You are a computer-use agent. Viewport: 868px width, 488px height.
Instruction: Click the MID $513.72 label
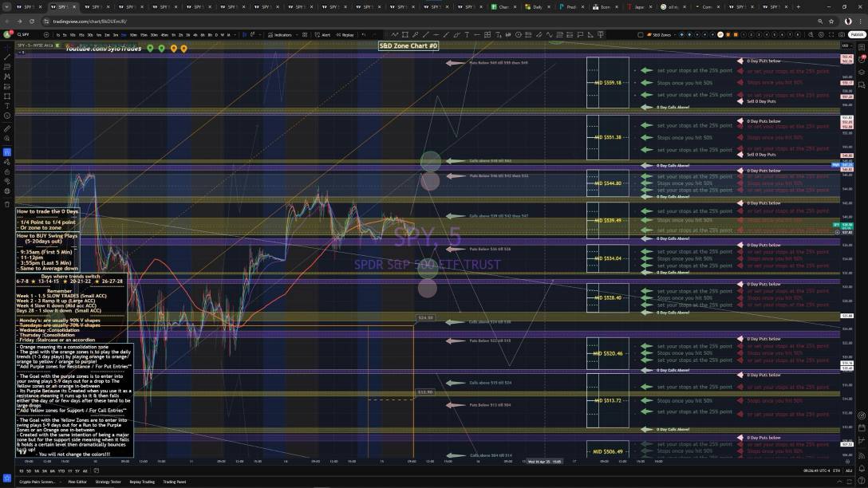pos(608,400)
